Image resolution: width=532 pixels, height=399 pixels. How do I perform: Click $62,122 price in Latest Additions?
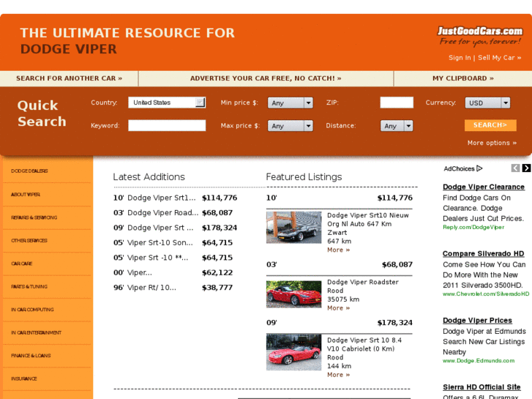point(217,272)
